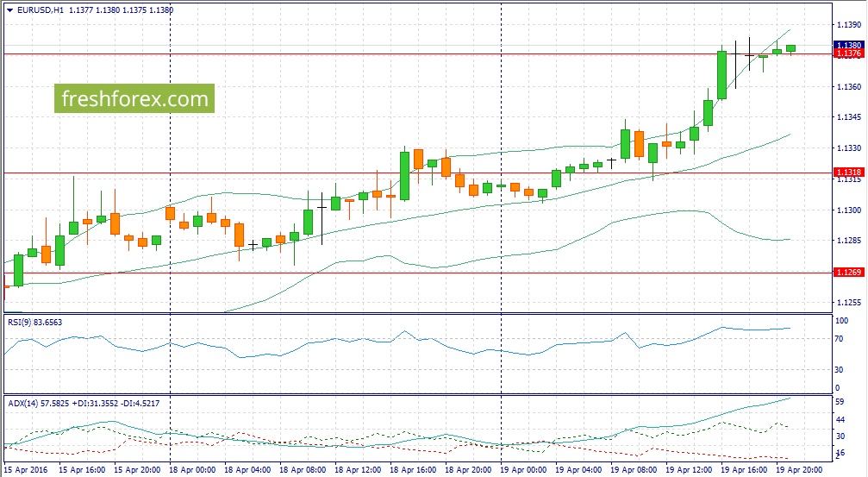Select the red 1.1318 price level tag
Viewport: 868px width, 477px height.
848,173
